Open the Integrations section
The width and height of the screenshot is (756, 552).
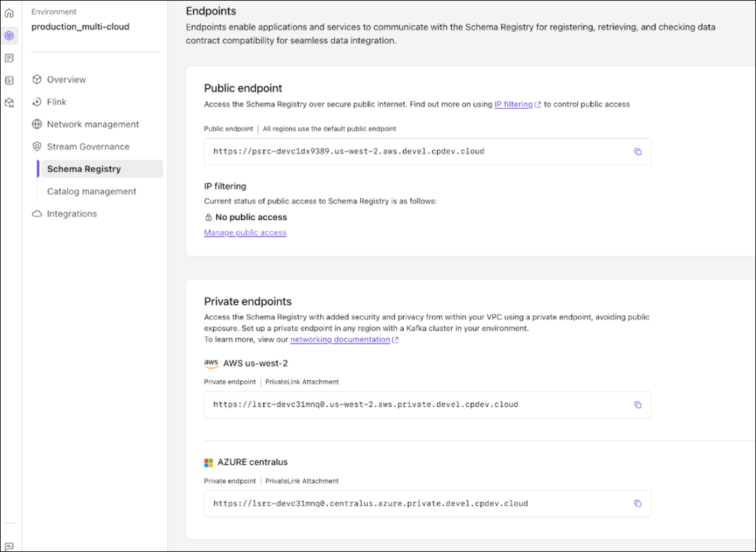pos(72,214)
